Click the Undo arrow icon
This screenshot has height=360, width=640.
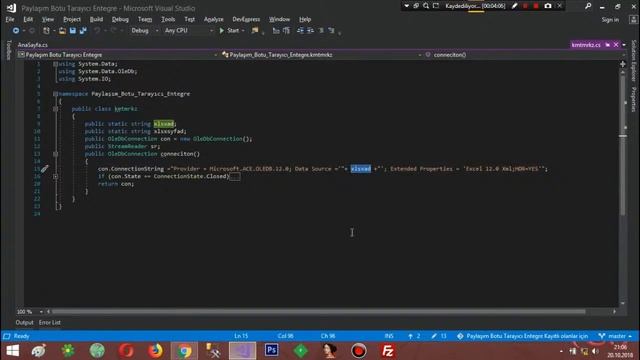97,31
